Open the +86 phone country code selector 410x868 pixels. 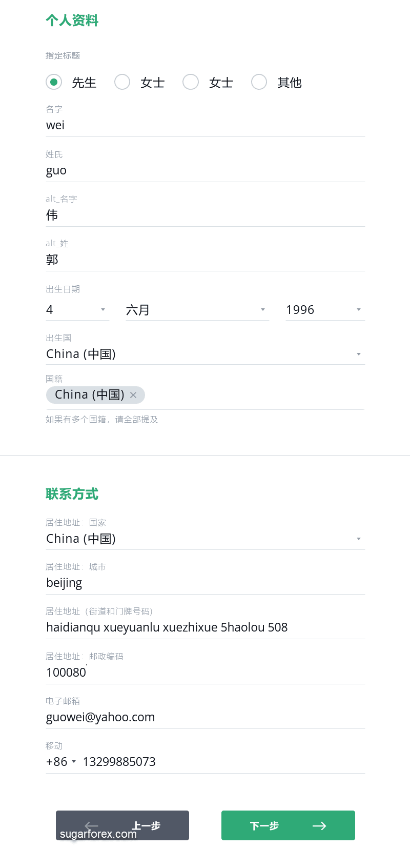click(61, 762)
